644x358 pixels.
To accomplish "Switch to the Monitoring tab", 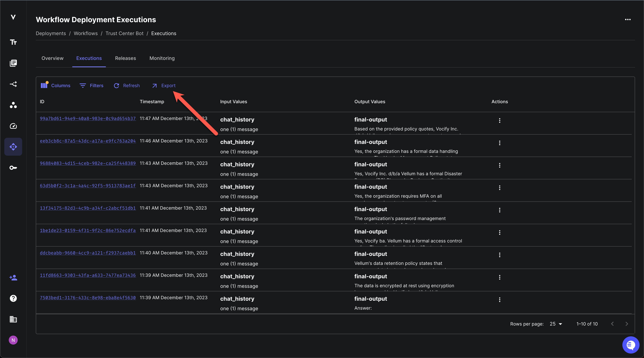I will click(162, 58).
